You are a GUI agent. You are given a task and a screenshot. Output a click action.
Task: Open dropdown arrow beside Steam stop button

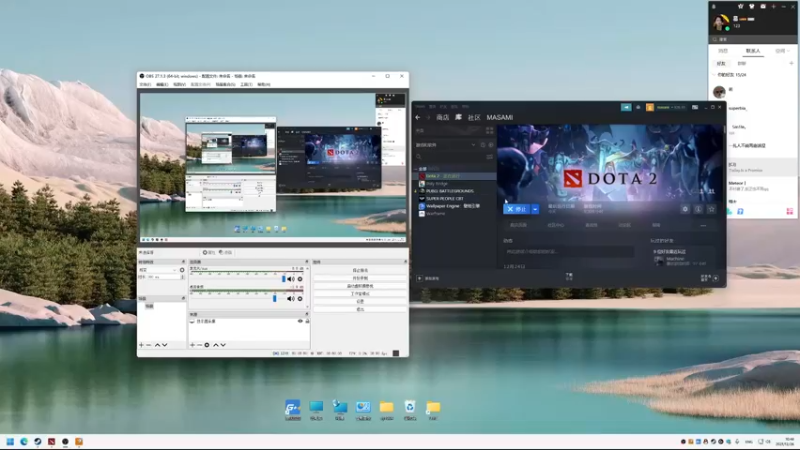(x=535, y=209)
